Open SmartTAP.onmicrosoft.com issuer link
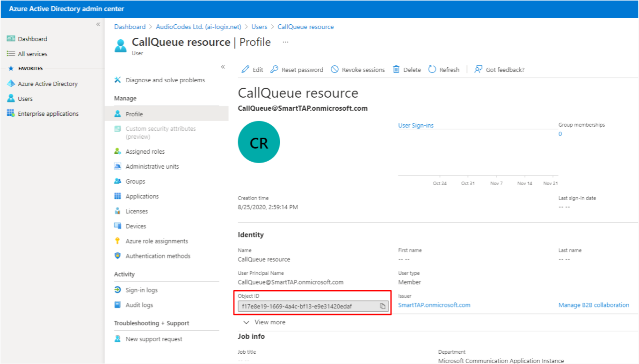Screen dimensions: 639x364 click(434, 305)
